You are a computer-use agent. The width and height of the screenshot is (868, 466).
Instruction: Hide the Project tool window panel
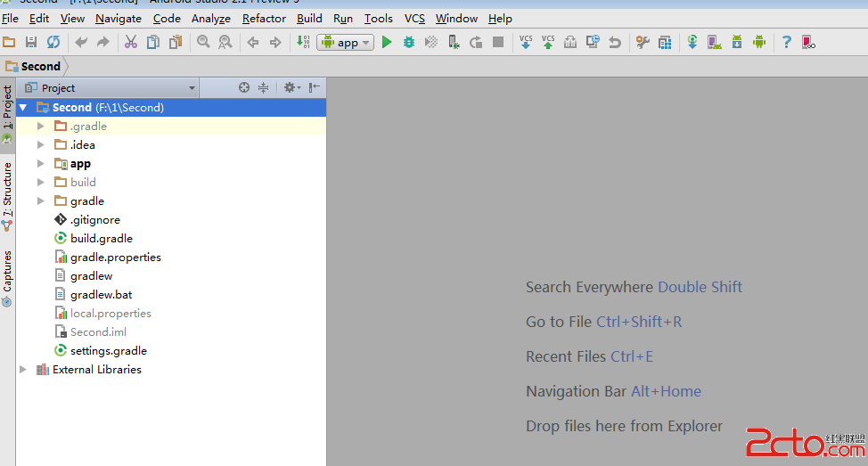[x=314, y=87]
